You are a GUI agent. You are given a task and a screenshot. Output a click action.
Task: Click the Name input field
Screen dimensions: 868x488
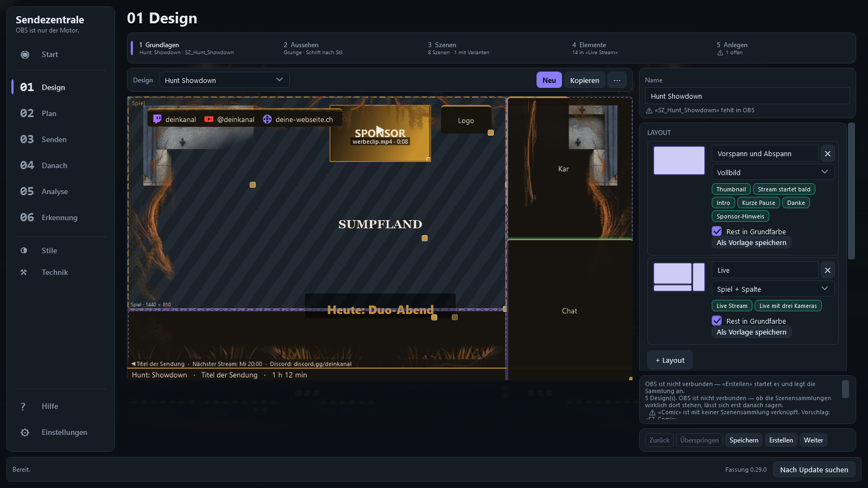[747, 96]
